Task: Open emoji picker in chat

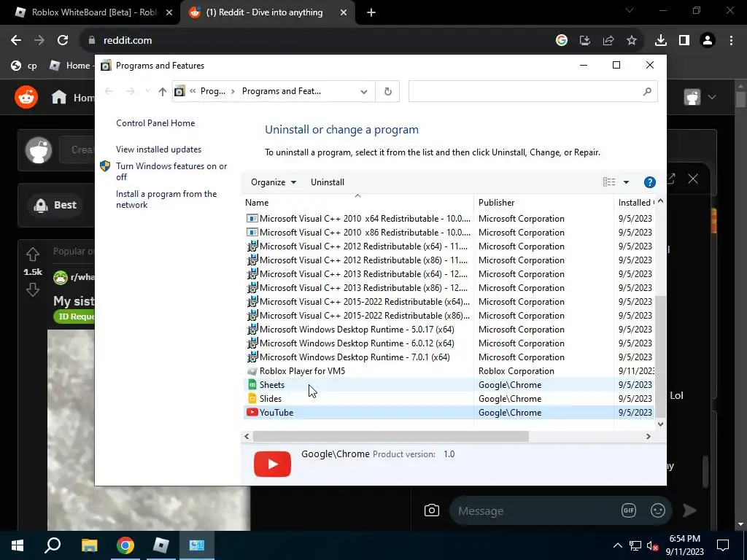Action: (x=658, y=510)
